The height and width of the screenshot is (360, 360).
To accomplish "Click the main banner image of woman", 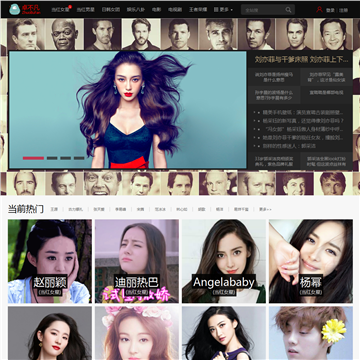I will [x=128, y=110].
